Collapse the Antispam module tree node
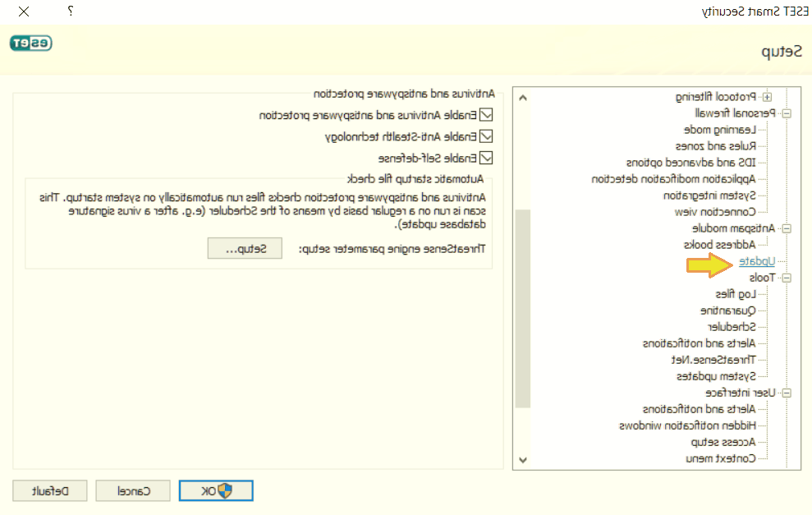The image size is (812, 515). tap(786, 228)
